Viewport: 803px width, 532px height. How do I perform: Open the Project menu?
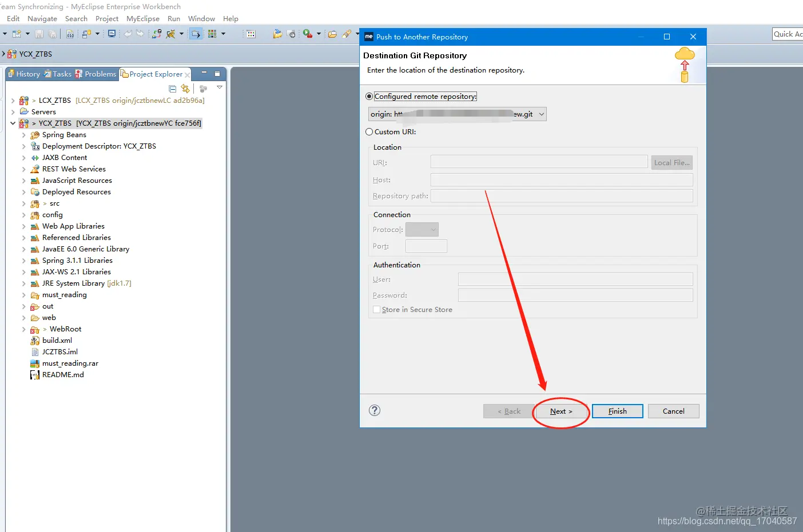(x=107, y=19)
